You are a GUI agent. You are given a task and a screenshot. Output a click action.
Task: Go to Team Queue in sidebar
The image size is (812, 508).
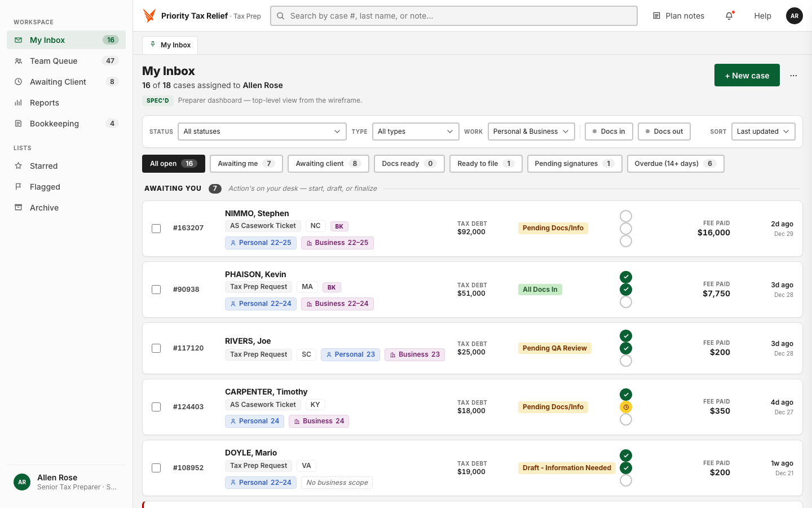66,61
